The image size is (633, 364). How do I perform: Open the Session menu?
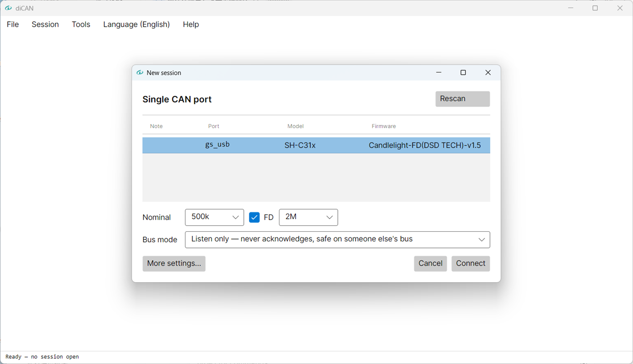[45, 25]
